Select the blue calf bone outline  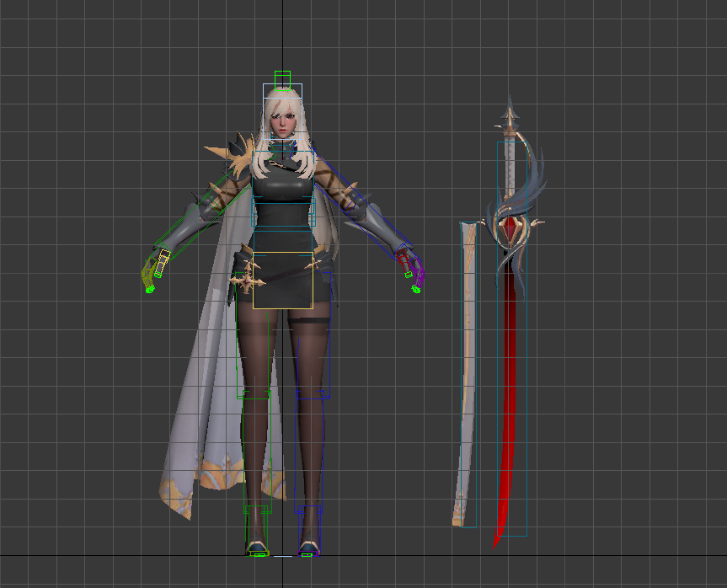click(309, 452)
